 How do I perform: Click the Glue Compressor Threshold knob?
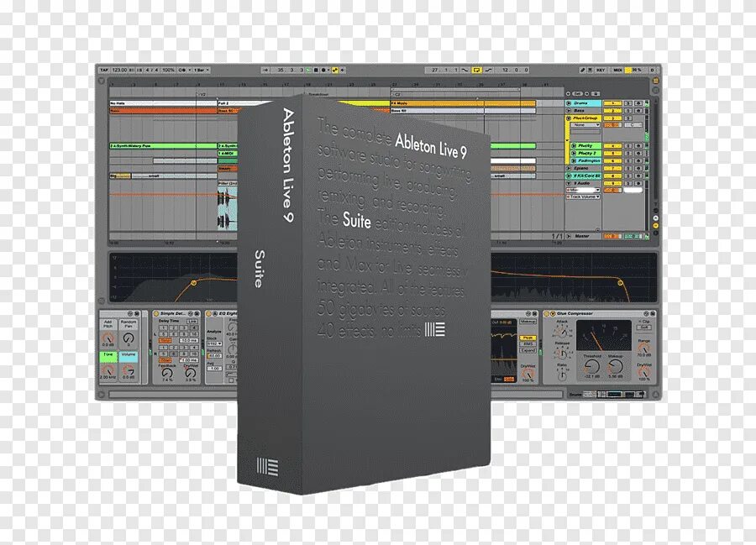pyautogui.click(x=592, y=366)
